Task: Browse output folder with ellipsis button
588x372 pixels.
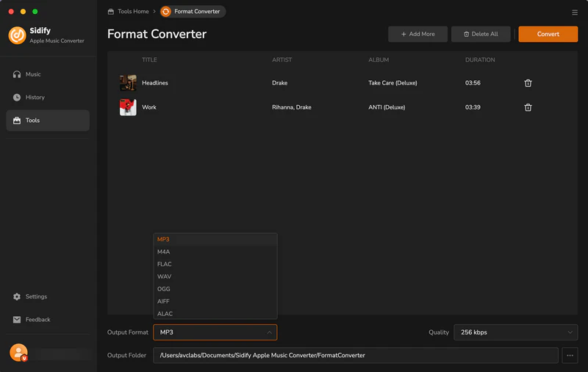Action: click(x=570, y=355)
